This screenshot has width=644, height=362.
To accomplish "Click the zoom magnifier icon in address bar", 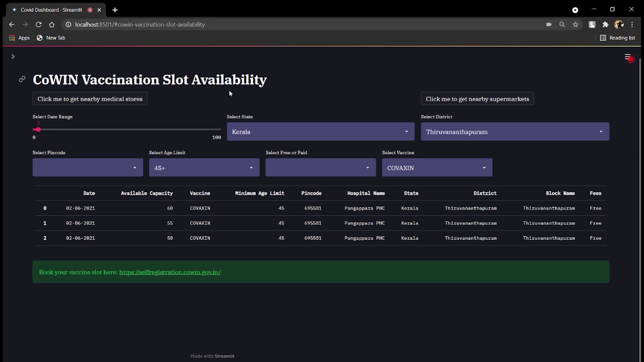I will 562,24.
